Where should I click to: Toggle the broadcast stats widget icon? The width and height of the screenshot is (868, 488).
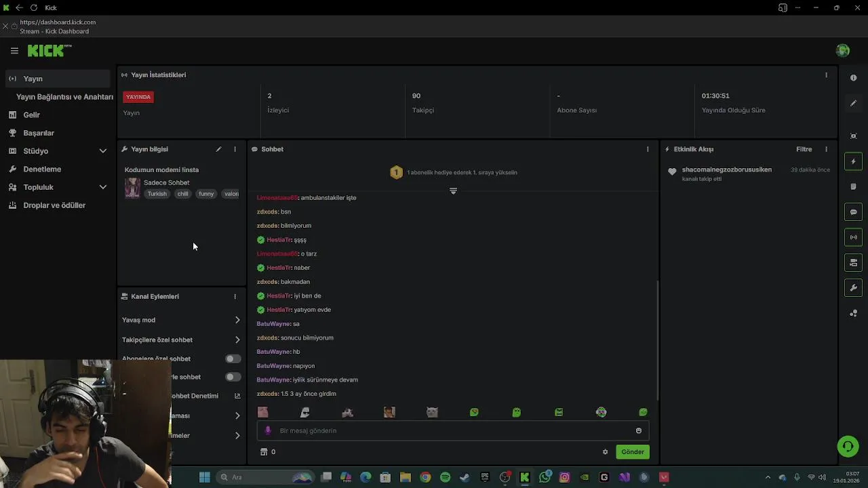(x=853, y=237)
